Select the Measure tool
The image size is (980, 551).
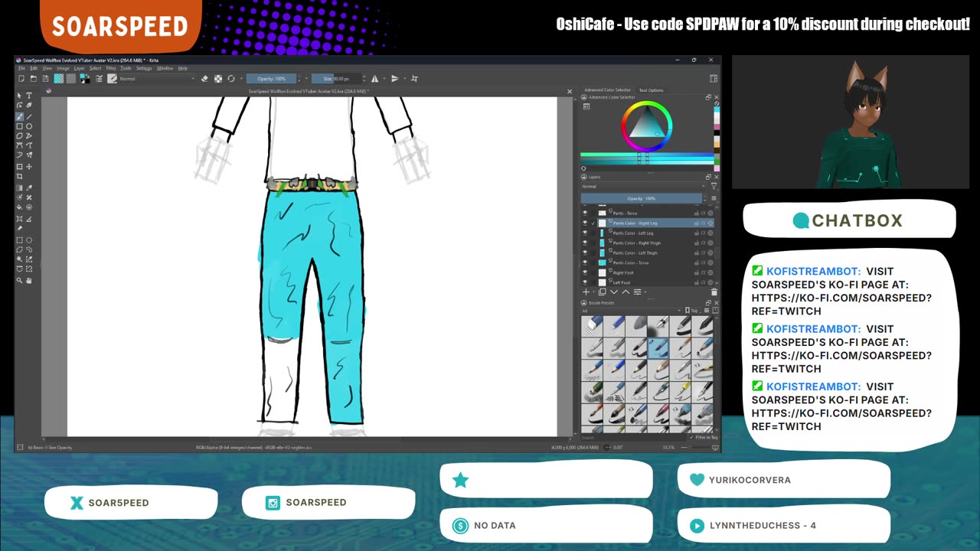[29, 219]
